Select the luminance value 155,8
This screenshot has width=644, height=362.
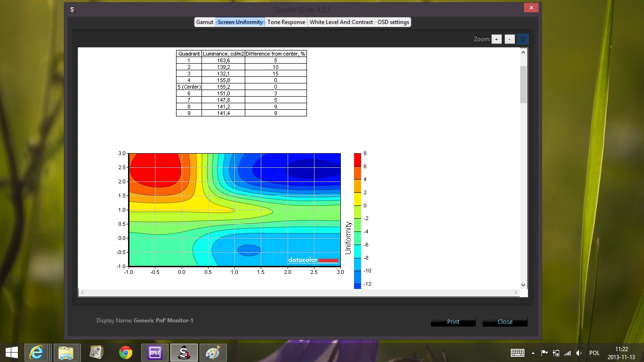coord(224,80)
